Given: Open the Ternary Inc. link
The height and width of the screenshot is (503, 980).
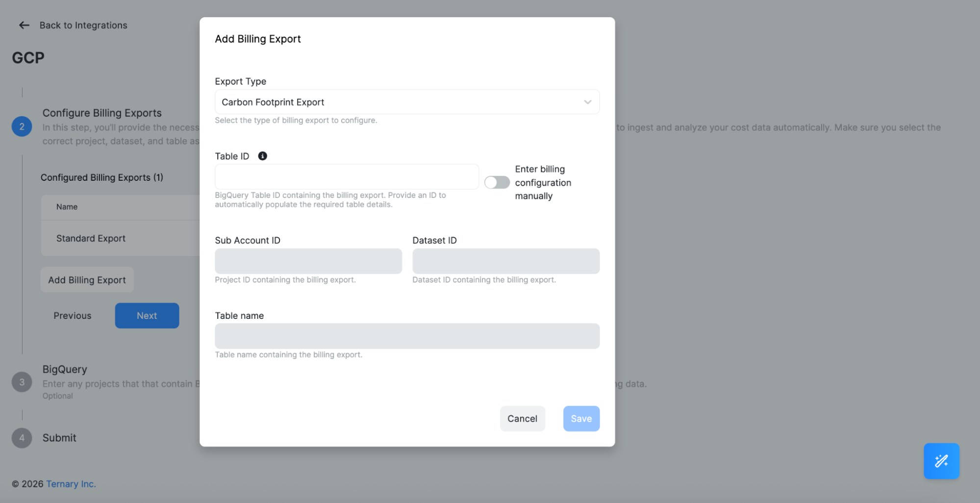Looking at the screenshot, I should click(71, 483).
